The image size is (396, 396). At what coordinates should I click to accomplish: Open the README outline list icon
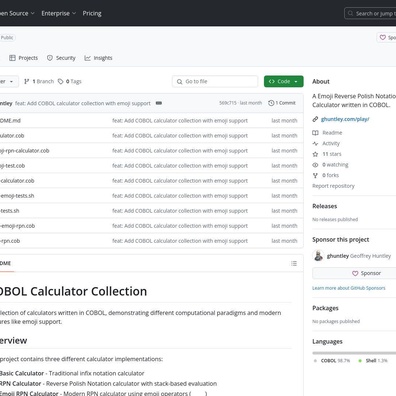pos(294,263)
